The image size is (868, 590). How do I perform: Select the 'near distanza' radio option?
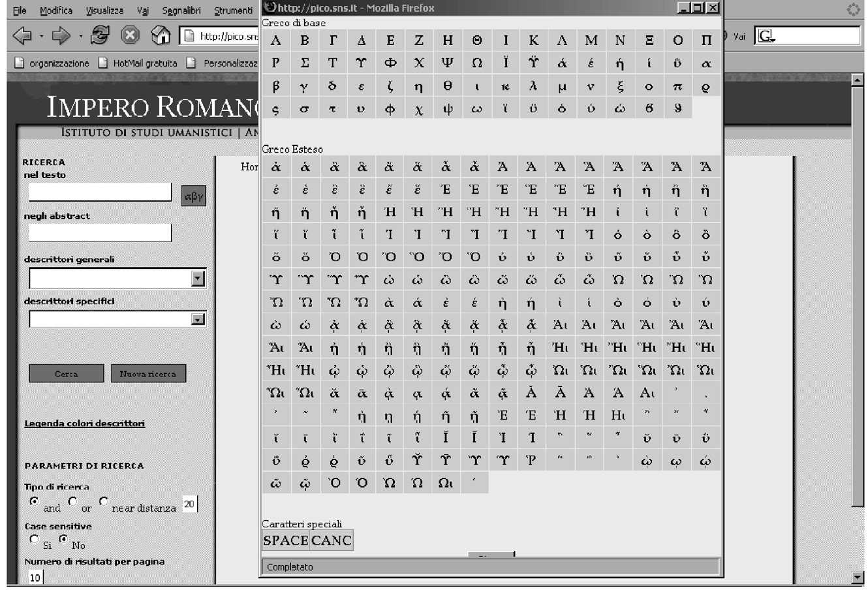pyautogui.click(x=103, y=501)
